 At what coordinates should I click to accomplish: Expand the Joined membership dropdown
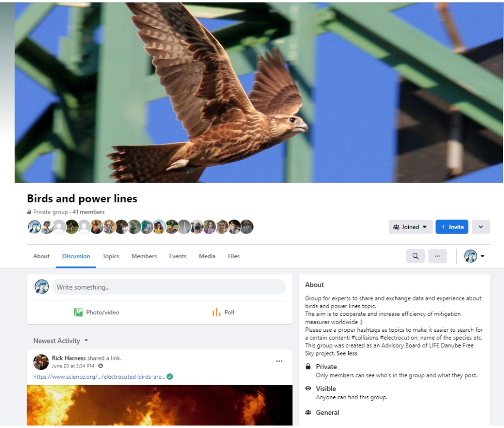[x=410, y=227]
